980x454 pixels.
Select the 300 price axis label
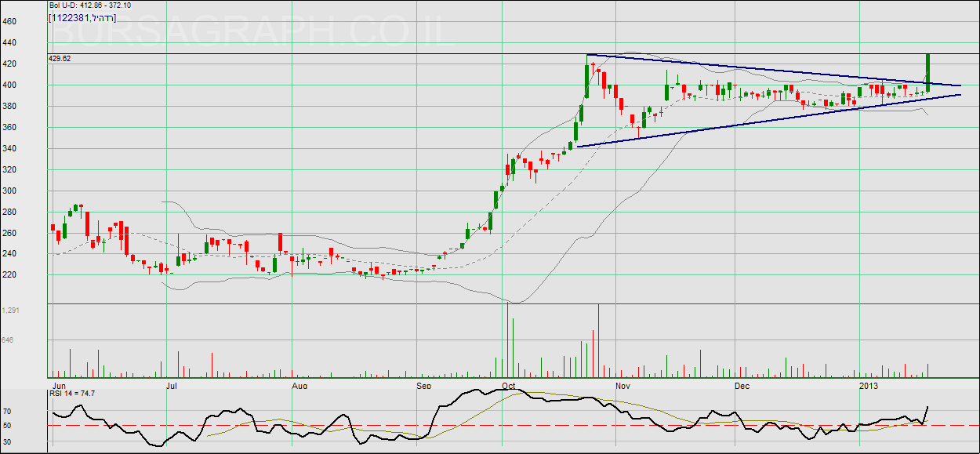pyautogui.click(x=9, y=191)
